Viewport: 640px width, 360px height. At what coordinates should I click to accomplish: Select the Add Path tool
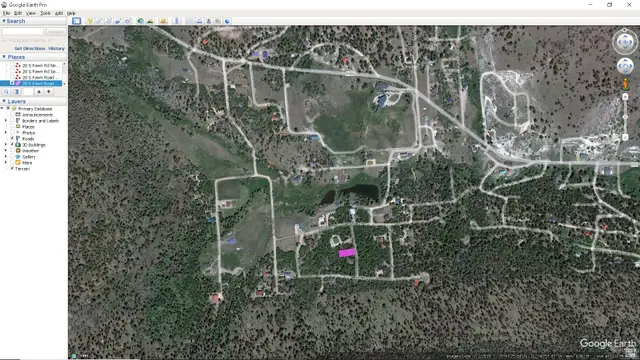109,21
